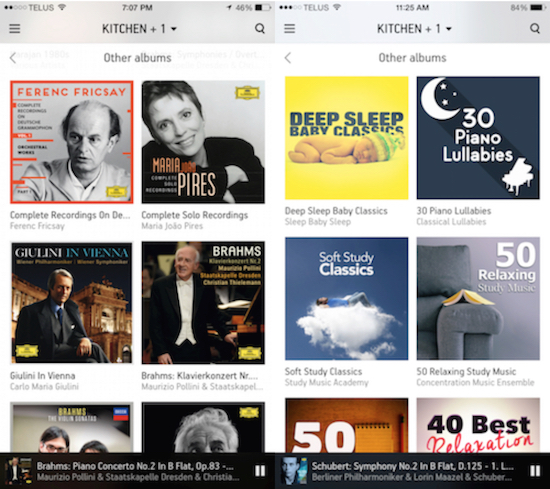Tap 7:07 PM clock in status bar
Viewport: 550px width, 489px height.
(x=137, y=7)
